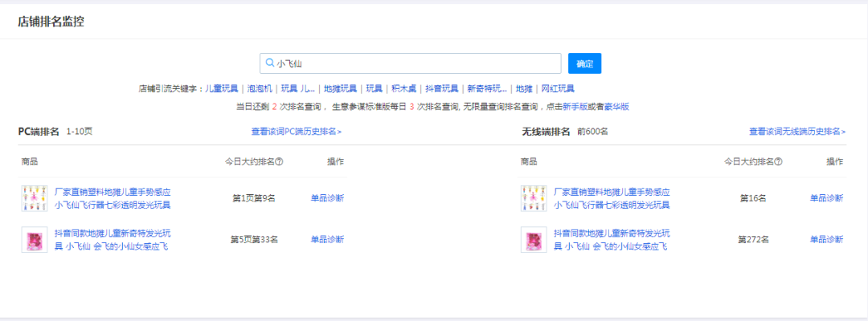Open the pink wireless product thumbnail
The image size is (868, 321).
click(x=534, y=239)
